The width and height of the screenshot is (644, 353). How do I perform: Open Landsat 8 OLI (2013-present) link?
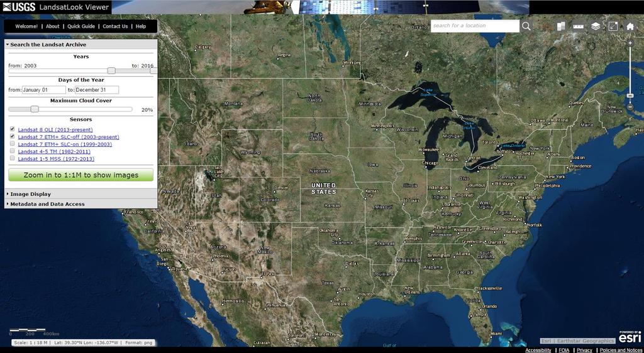coord(55,129)
